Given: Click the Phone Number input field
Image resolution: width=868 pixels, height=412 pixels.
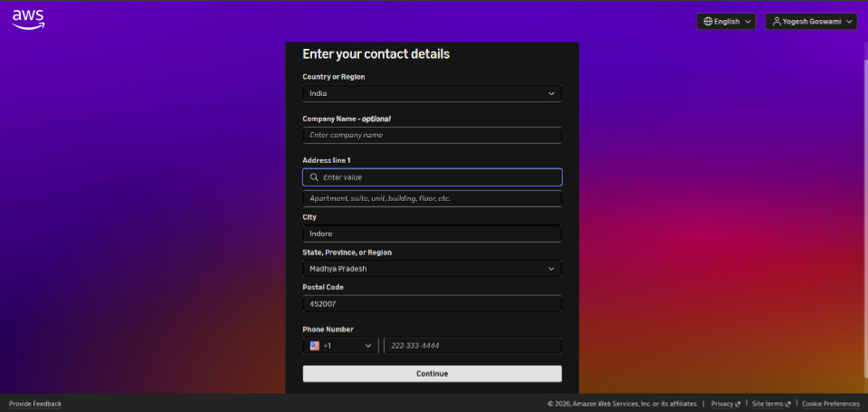Looking at the screenshot, I should click(472, 346).
